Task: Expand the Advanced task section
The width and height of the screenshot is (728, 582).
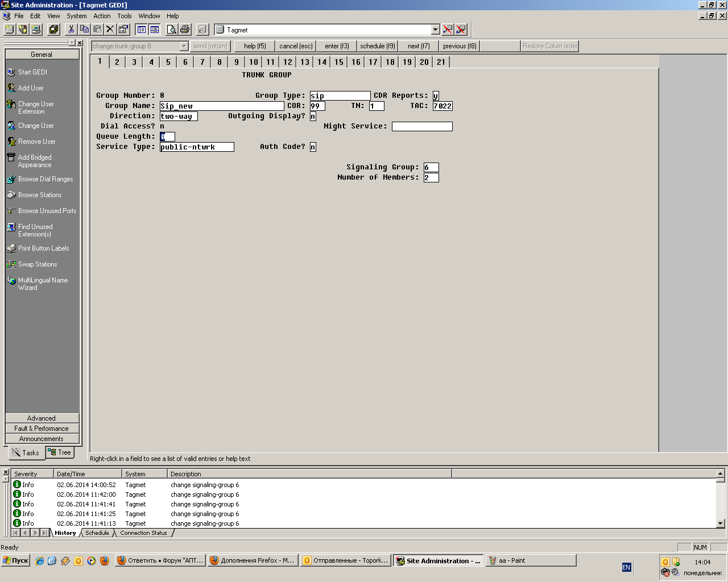Action: pyautogui.click(x=42, y=418)
